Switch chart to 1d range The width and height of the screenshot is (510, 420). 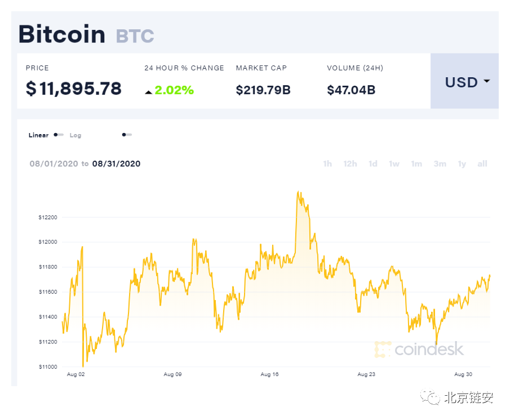(372, 163)
